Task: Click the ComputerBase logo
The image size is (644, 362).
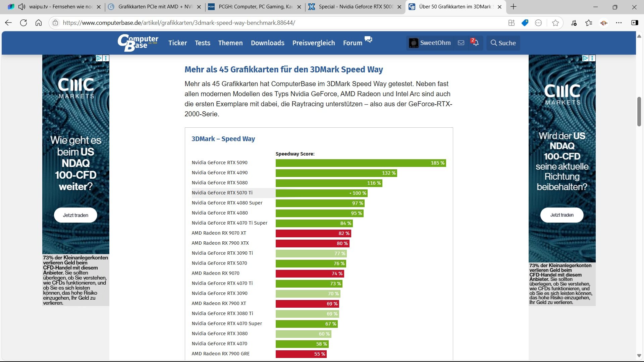Action: click(138, 43)
